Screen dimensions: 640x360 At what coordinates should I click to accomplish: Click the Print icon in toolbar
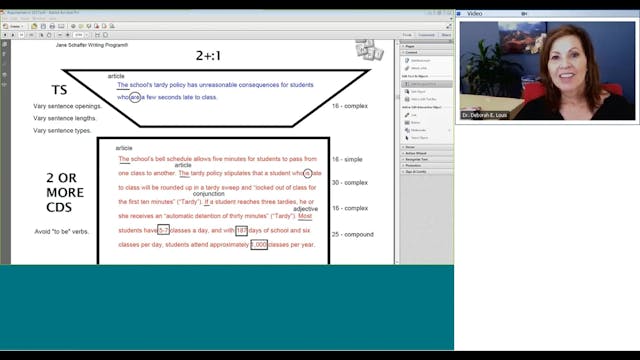point(52,26)
